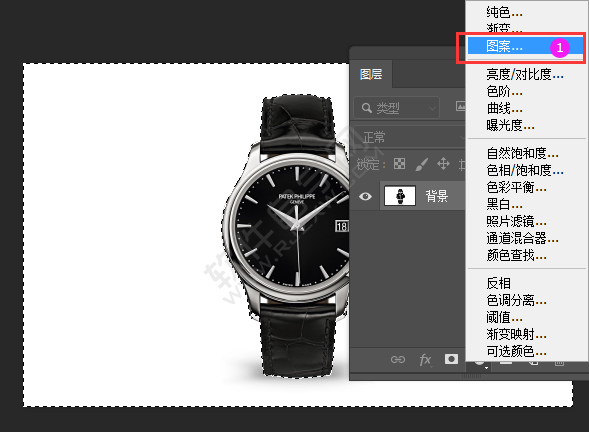Select 色阶... from the menu

[x=504, y=91]
